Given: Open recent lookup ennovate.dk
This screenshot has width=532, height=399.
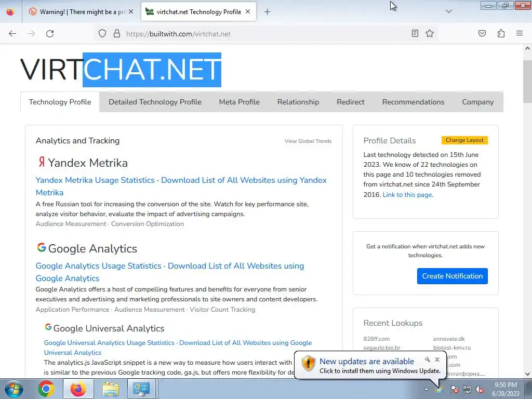Looking at the screenshot, I should [449, 339].
